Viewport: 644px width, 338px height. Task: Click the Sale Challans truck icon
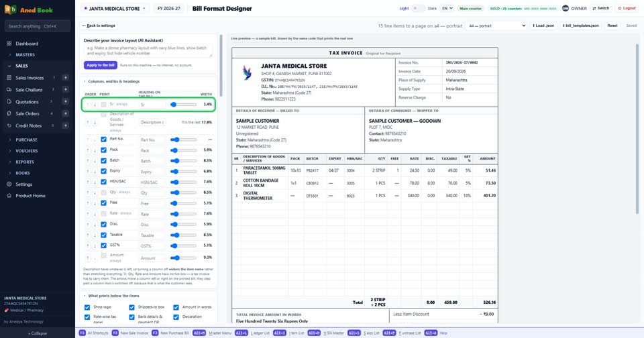[x=9, y=90]
